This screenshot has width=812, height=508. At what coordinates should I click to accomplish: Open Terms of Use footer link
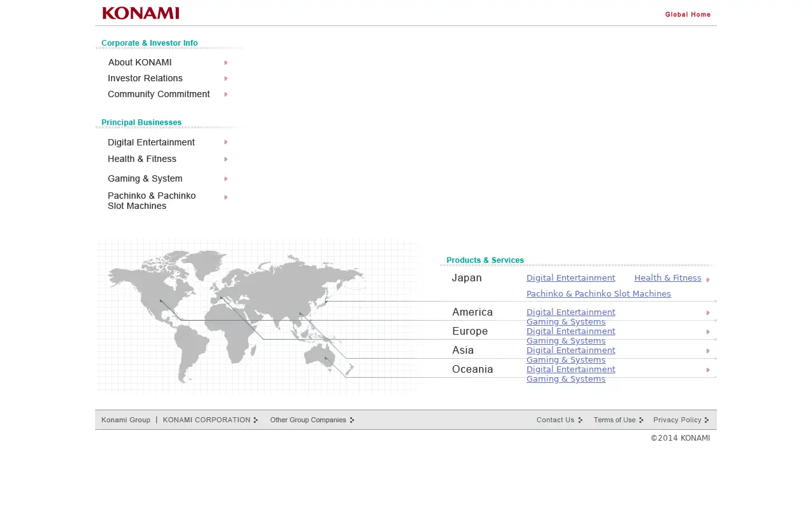click(x=619, y=420)
